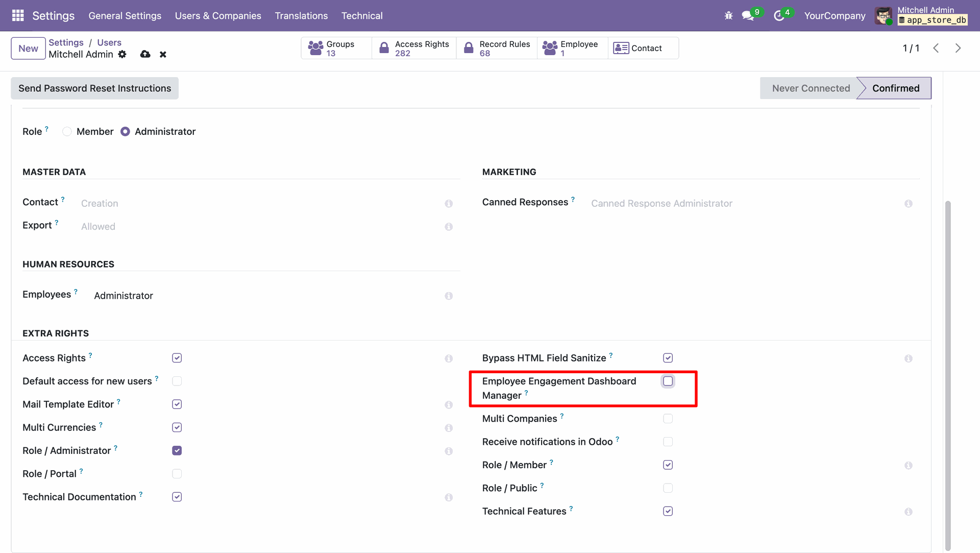
Task: Uncheck the Role / Administrator checkbox
Action: (x=177, y=450)
